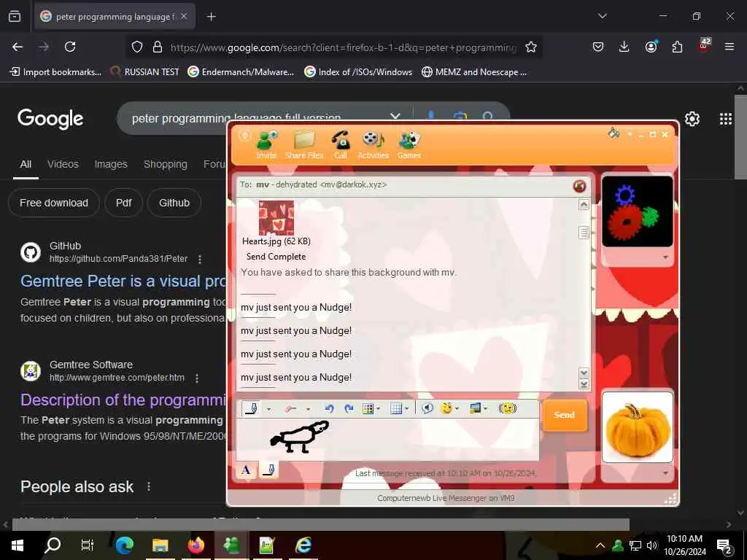Click the chat history scroll thumb

click(x=584, y=233)
